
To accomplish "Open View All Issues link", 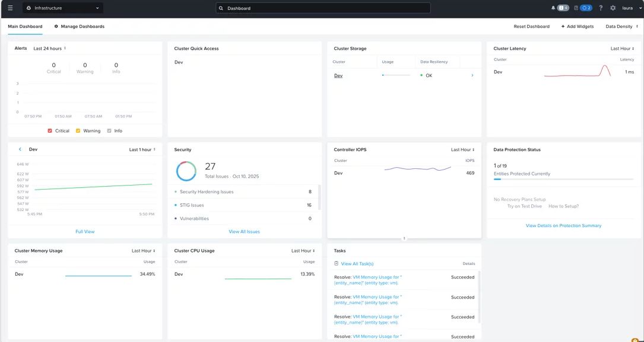I will (x=244, y=232).
